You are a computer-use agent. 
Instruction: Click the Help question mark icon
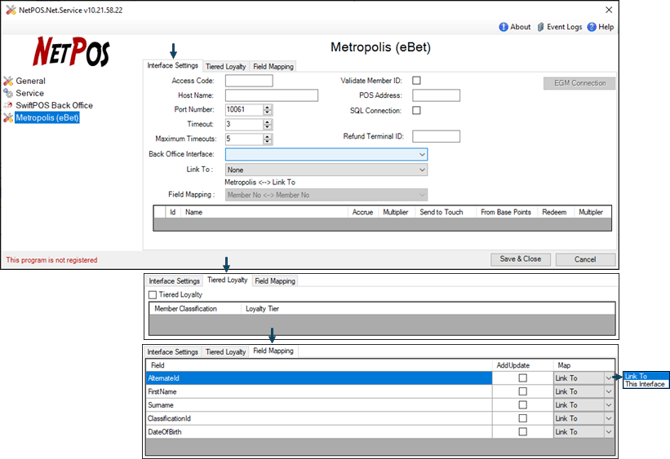point(592,27)
